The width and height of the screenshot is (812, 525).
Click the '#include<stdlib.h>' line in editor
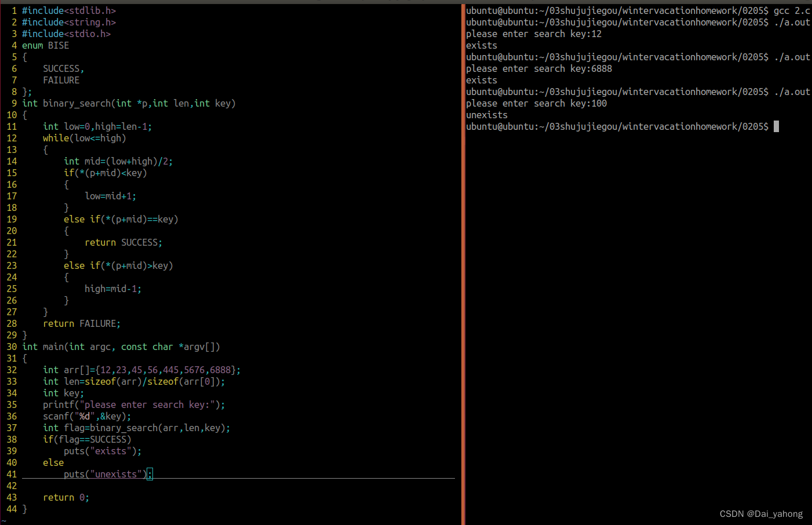coord(69,10)
